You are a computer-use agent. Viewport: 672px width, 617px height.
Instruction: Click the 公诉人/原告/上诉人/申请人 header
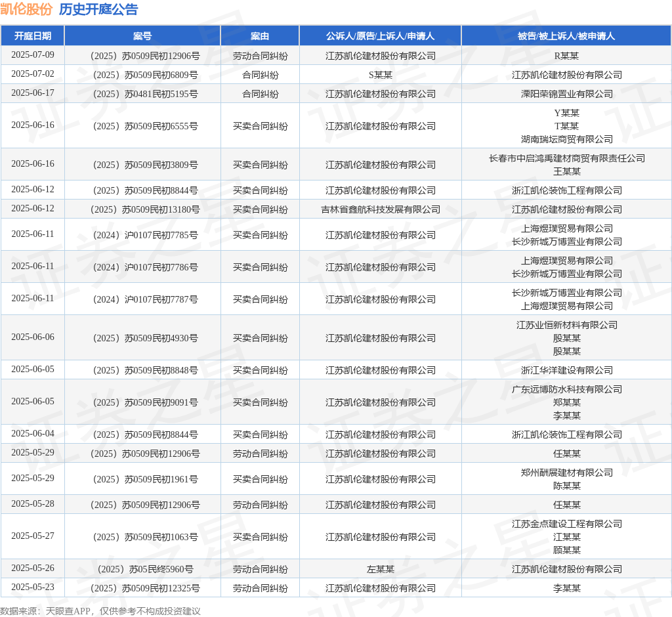pyautogui.click(x=380, y=36)
